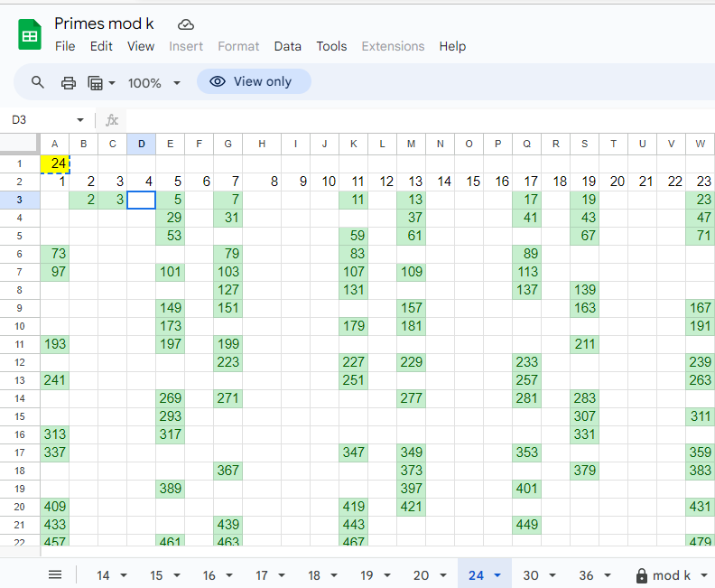The width and height of the screenshot is (715, 588).
Task: Click the formula bar input area
Action: point(420,120)
